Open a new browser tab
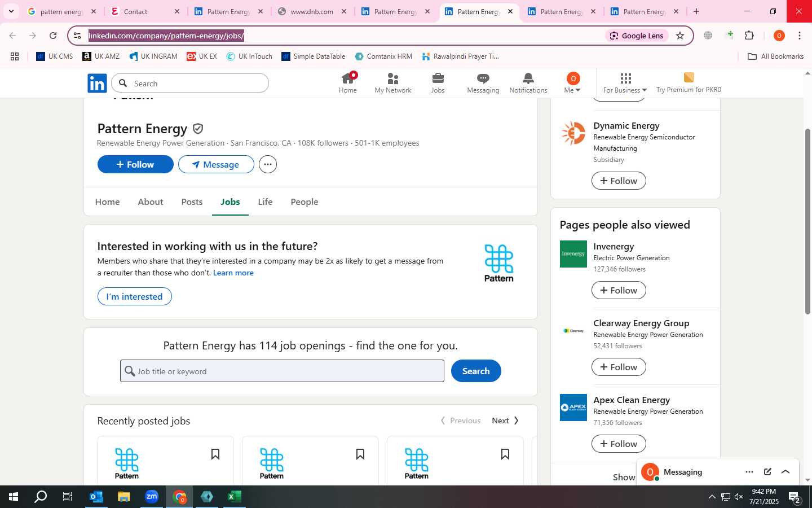 (x=696, y=11)
